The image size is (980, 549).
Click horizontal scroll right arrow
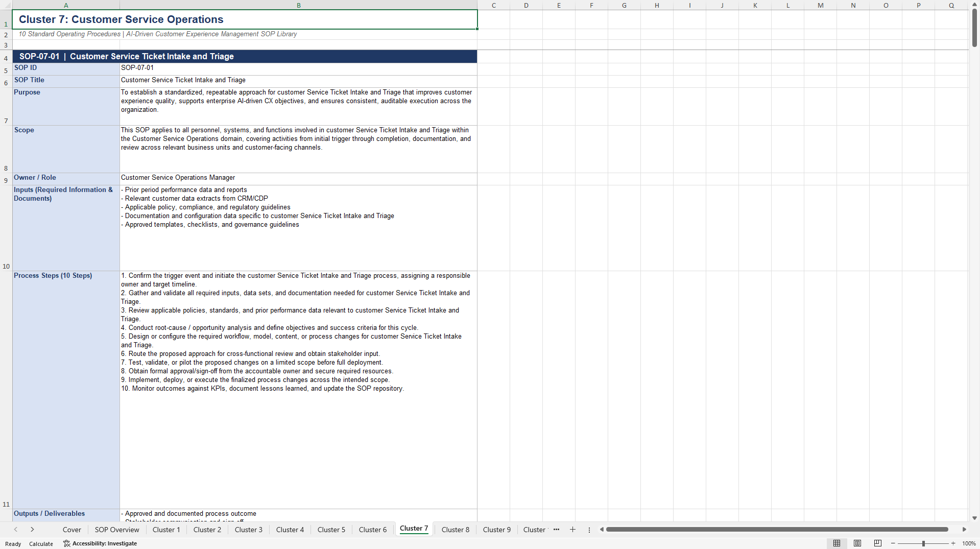[964, 530]
